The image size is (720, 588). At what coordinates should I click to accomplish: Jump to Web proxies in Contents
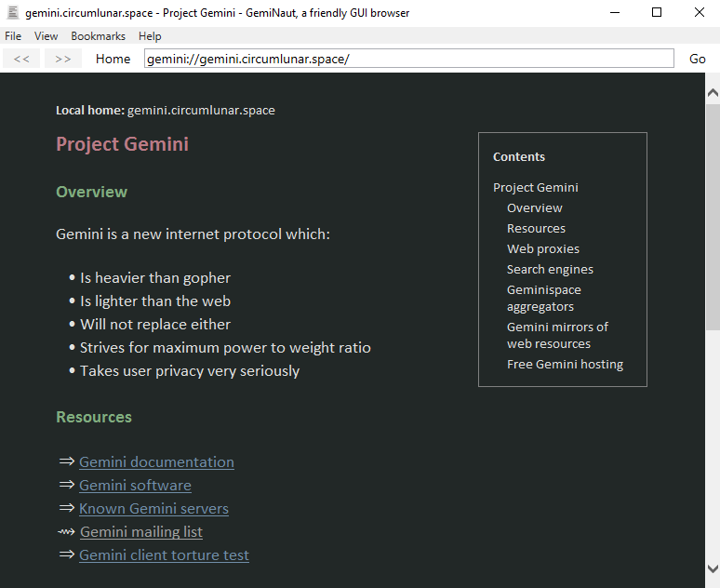pos(543,248)
